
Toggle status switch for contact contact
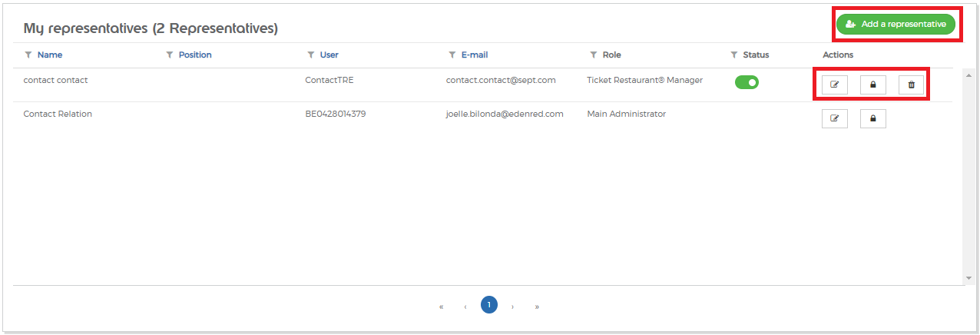(747, 82)
